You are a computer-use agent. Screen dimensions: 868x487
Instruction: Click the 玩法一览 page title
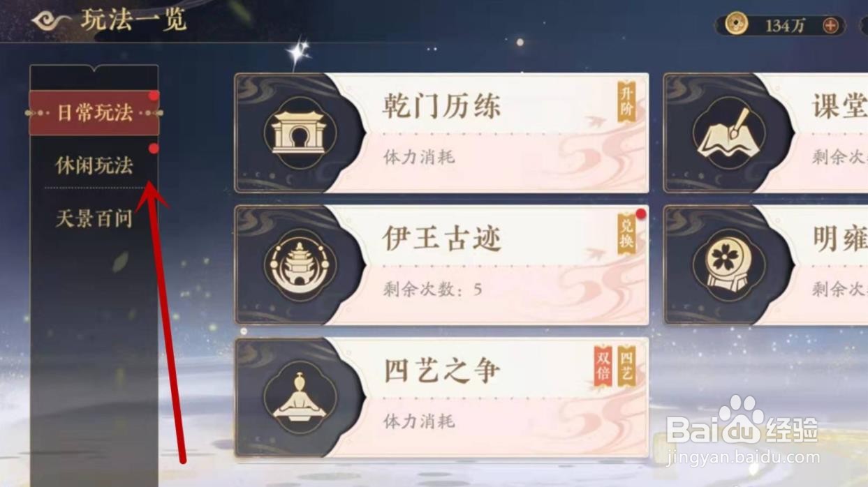[x=133, y=20]
